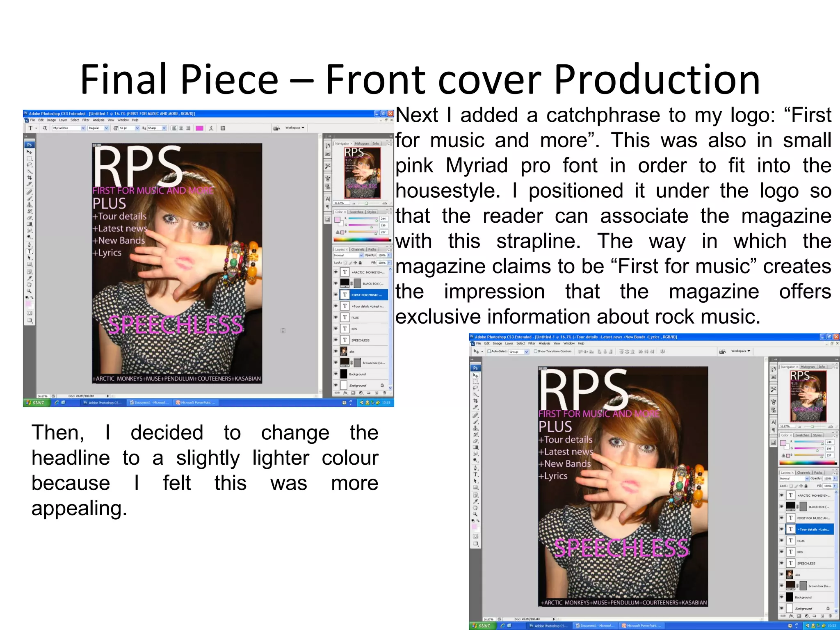The height and width of the screenshot is (630, 840).
Task: Open the font style dropdown showing Regular
Action: pyautogui.click(x=98, y=128)
